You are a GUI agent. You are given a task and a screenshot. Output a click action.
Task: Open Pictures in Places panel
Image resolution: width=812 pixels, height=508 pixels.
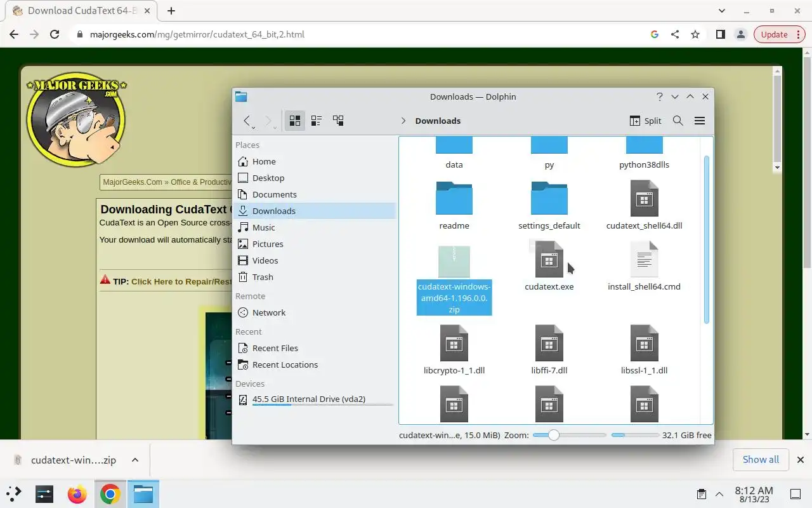pos(315,244)
